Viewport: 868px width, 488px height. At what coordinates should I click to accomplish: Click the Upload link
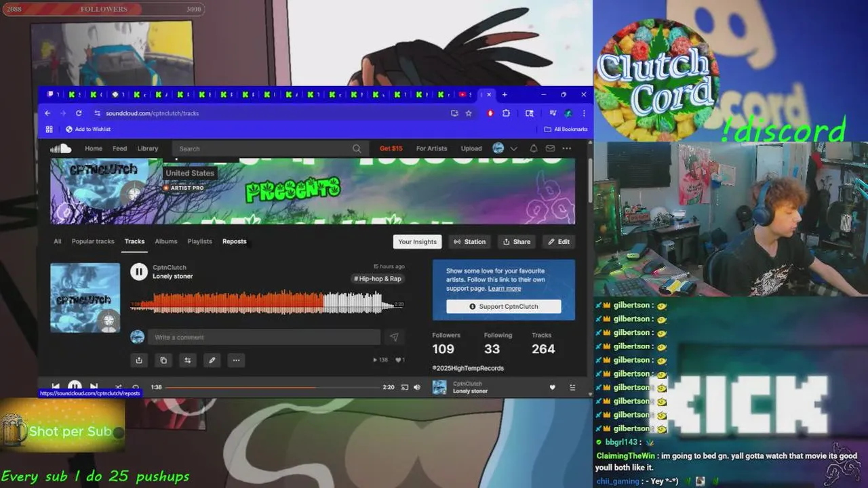[x=471, y=148]
